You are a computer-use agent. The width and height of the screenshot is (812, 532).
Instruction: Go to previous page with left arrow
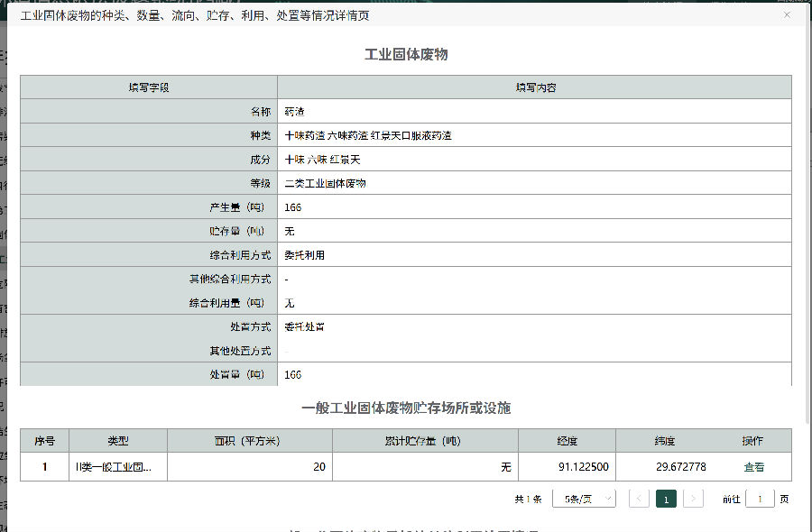coord(639,499)
